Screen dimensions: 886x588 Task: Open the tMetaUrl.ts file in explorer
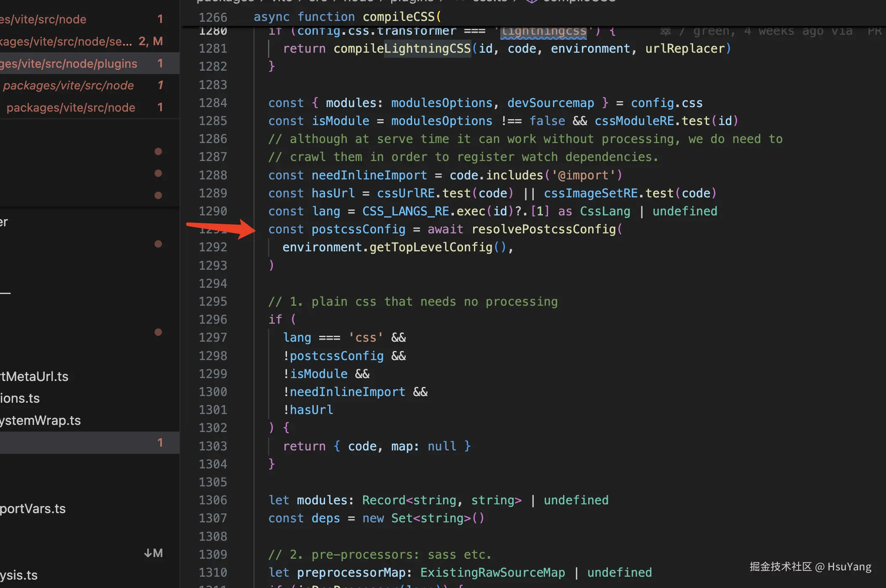pos(34,376)
